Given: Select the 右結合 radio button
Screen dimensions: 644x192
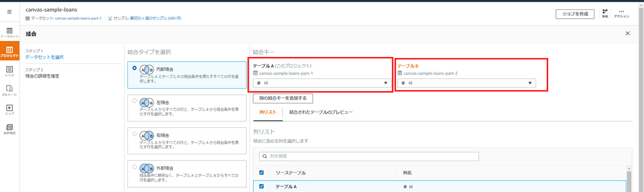Looking at the screenshot, I should pos(135,134).
